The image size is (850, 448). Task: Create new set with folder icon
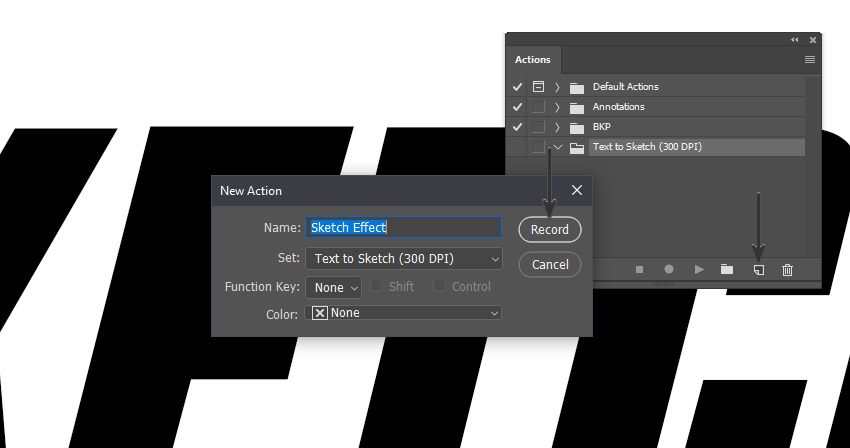coord(727,270)
